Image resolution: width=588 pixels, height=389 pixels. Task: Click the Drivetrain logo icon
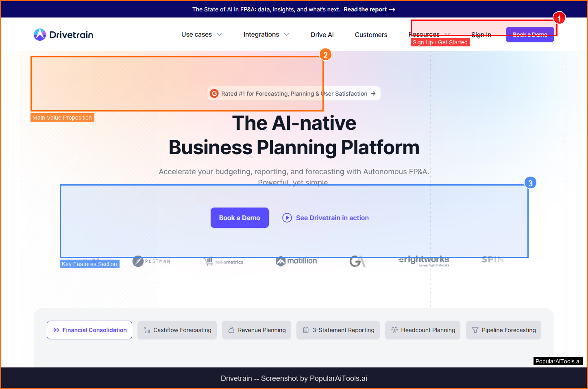click(x=40, y=35)
